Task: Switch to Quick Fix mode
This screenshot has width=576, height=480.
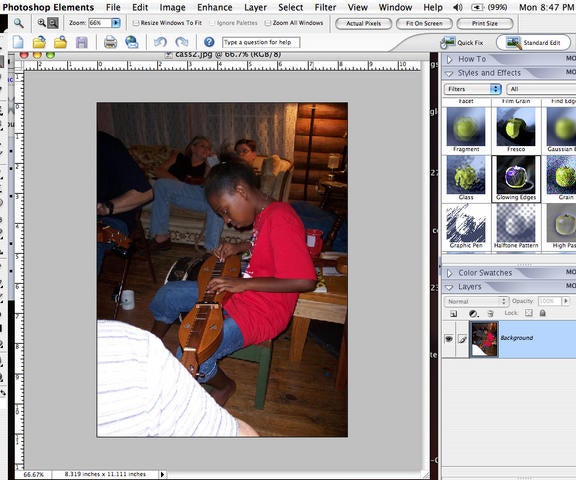Action: point(462,43)
